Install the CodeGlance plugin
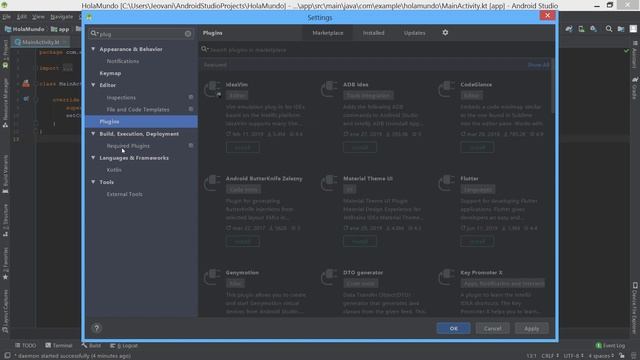Image resolution: width=640 pixels, height=360 pixels. [x=477, y=147]
